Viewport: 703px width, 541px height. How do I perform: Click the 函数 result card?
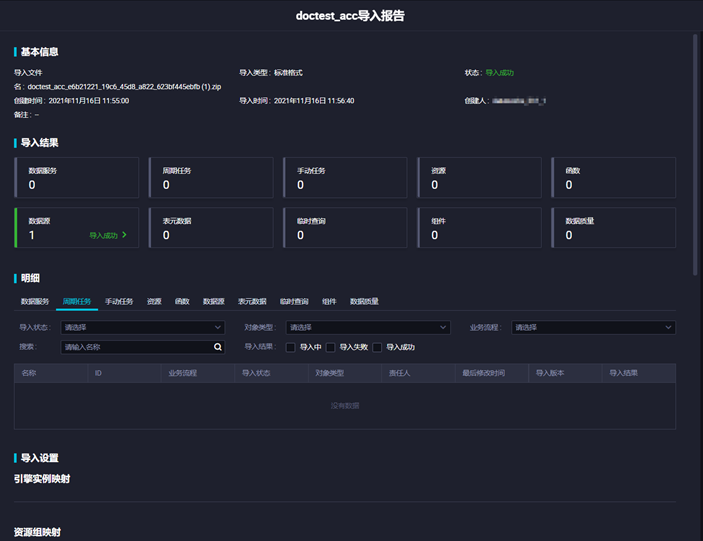click(614, 177)
